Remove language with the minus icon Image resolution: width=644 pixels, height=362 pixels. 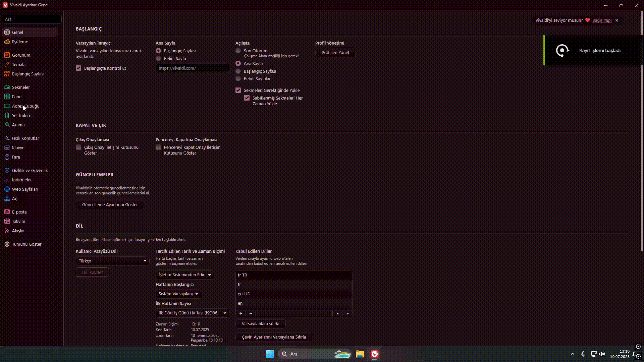tap(251, 314)
